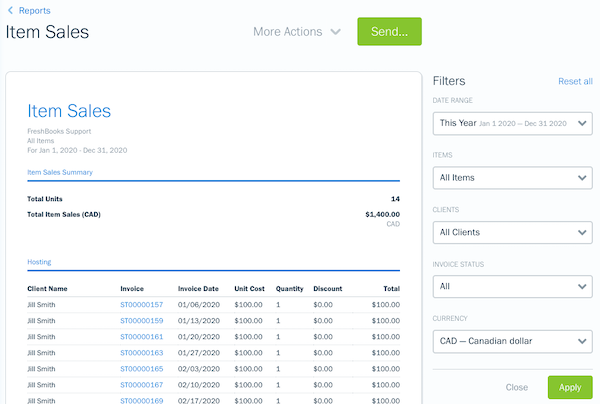Go back to Reports page
The height and width of the screenshot is (404, 600).
35,11
